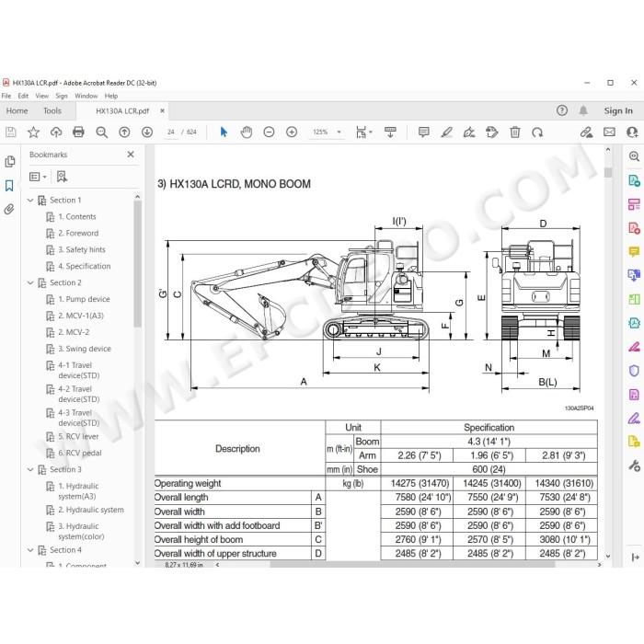
Task: Select the Highlight text tool
Action: coord(446,132)
